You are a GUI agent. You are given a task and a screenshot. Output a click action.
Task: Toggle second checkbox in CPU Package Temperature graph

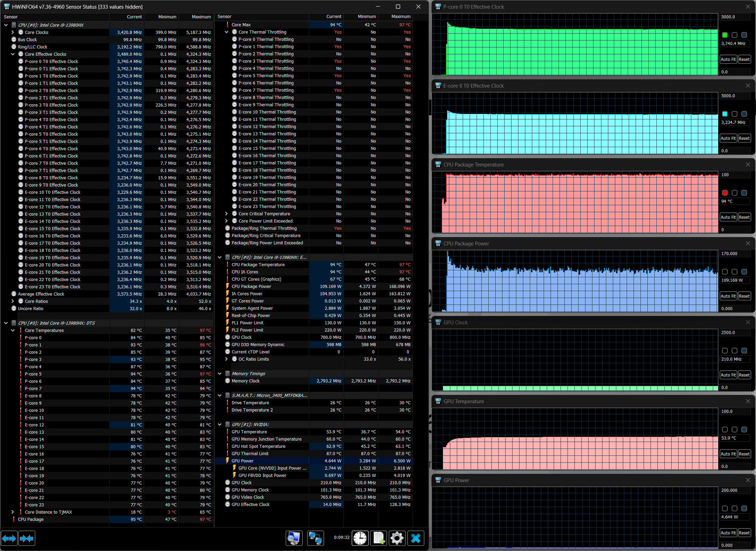(735, 193)
